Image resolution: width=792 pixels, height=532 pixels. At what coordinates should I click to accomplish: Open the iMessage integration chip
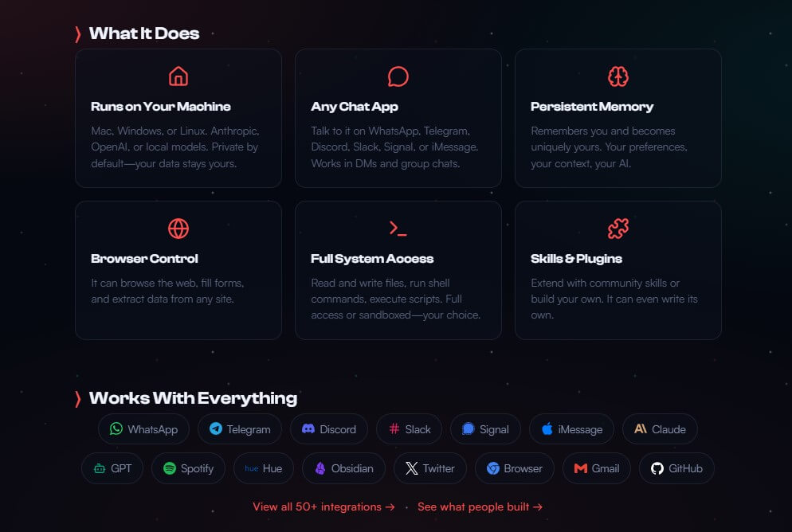pyautogui.click(x=572, y=429)
